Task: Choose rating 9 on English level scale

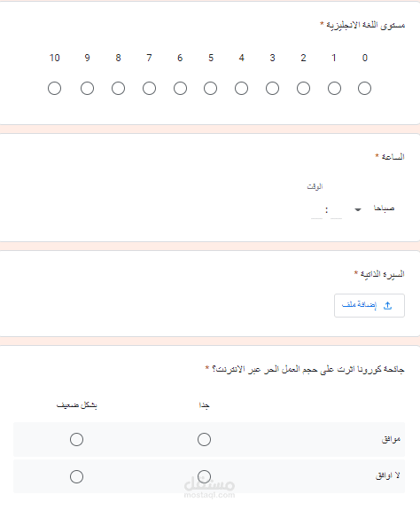Action: pyautogui.click(x=87, y=88)
